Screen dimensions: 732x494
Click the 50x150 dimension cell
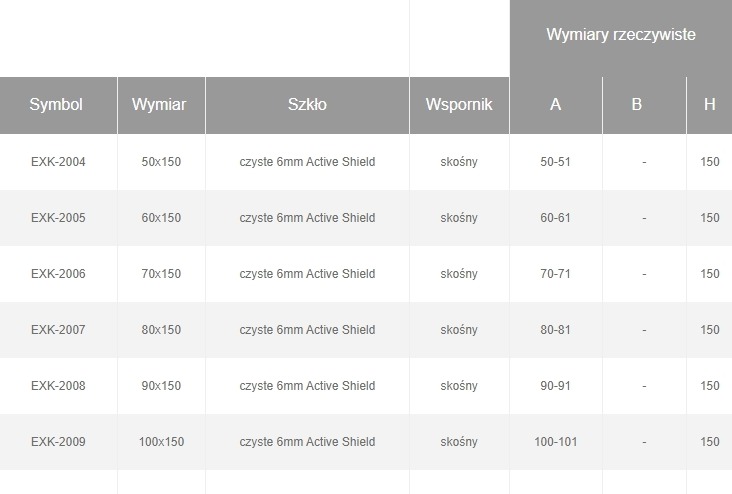coord(161,162)
